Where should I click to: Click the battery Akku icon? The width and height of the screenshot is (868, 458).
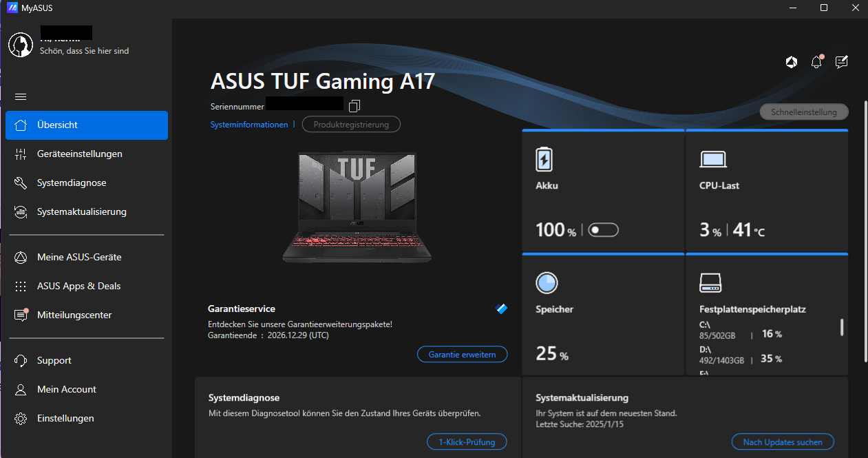[544, 159]
